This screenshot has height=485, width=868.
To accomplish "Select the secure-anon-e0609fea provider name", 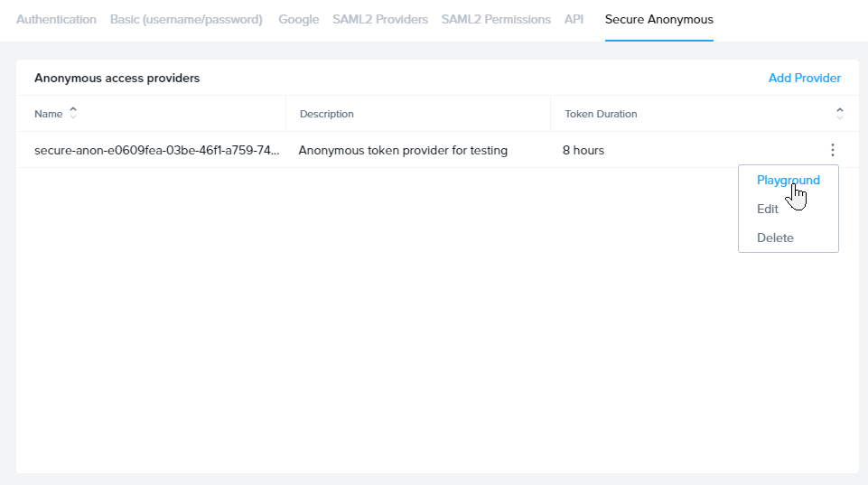I will click(x=156, y=150).
